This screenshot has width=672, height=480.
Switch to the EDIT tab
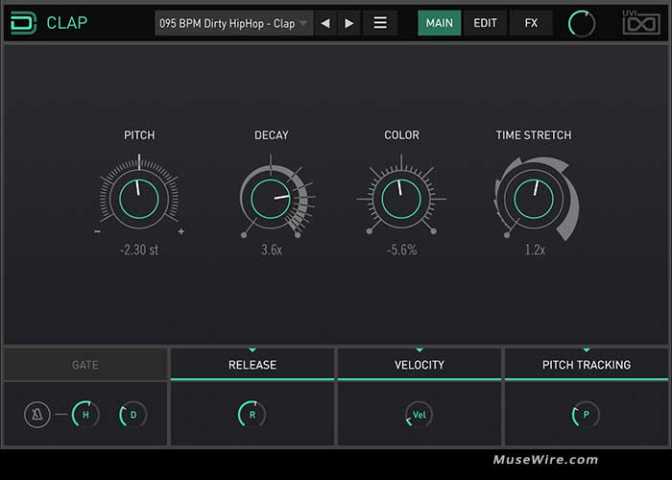485,23
